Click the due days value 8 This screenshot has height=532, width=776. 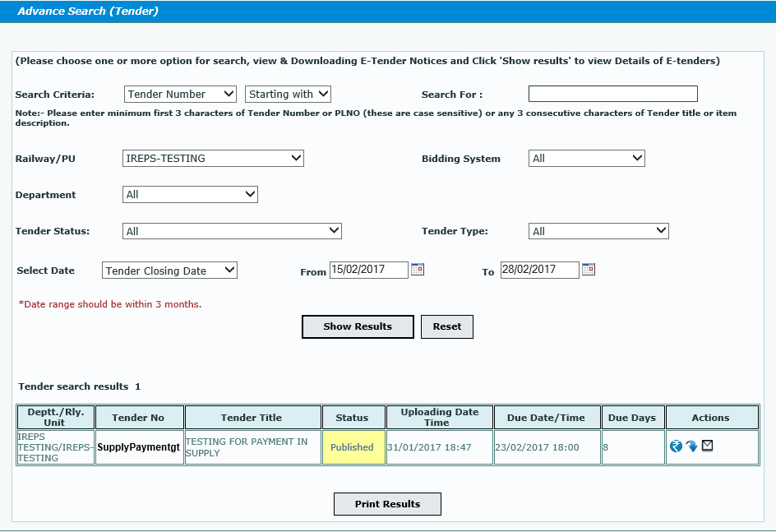click(x=605, y=447)
